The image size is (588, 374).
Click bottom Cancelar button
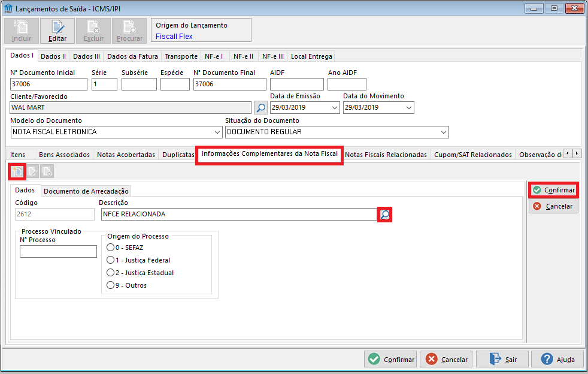tap(446, 360)
